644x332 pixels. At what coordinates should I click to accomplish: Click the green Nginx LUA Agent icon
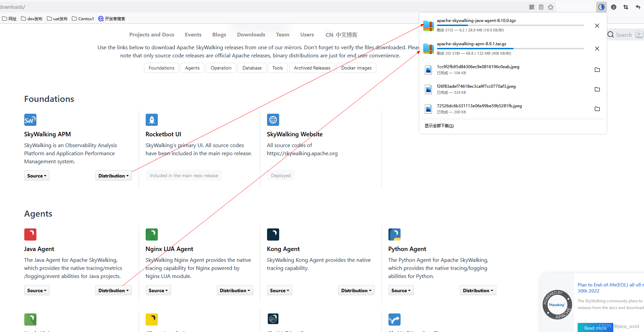[152, 234]
